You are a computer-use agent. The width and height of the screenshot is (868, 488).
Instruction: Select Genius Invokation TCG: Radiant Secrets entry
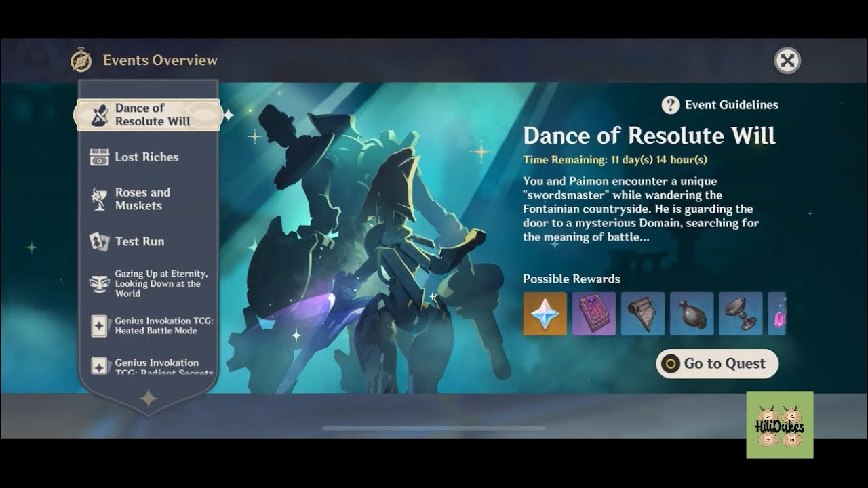pos(148,367)
